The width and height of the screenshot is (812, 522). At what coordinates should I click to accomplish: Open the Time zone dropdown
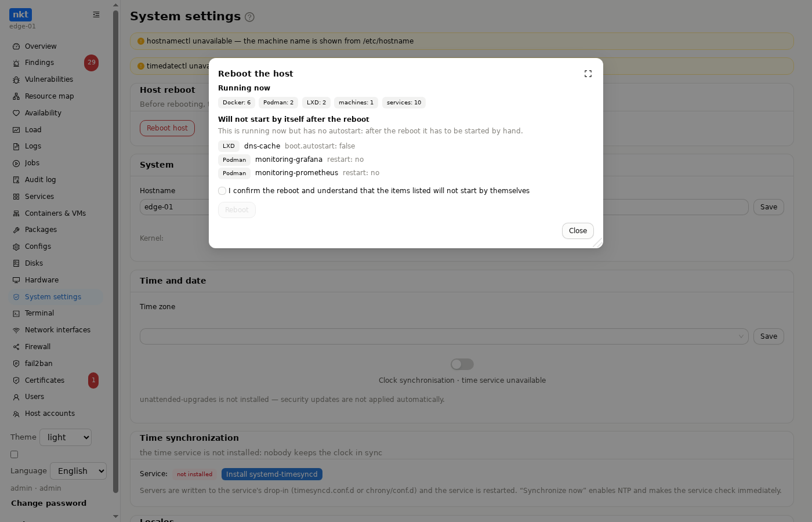pos(444,336)
